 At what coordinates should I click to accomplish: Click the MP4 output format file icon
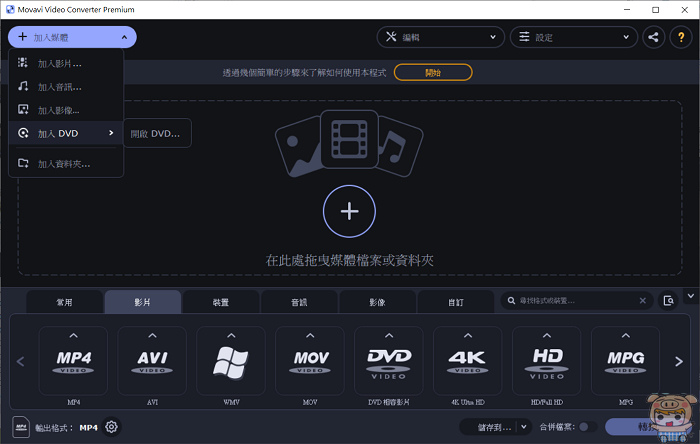coord(21,427)
